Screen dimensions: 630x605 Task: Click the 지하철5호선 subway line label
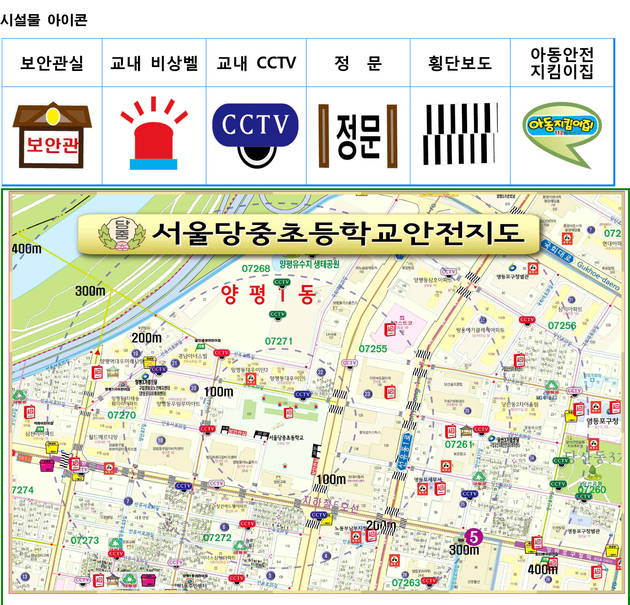click(x=331, y=505)
